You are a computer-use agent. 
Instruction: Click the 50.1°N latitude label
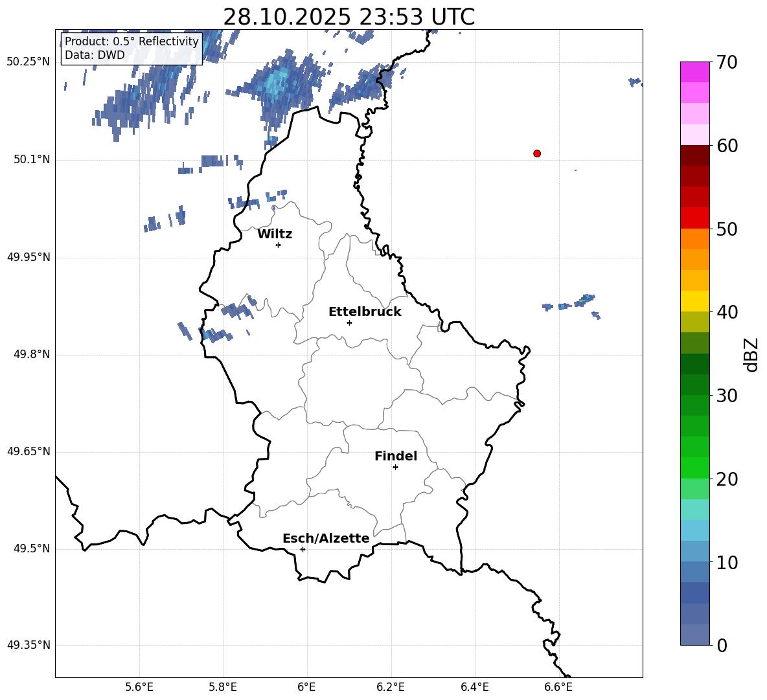click(x=31, y=160)
